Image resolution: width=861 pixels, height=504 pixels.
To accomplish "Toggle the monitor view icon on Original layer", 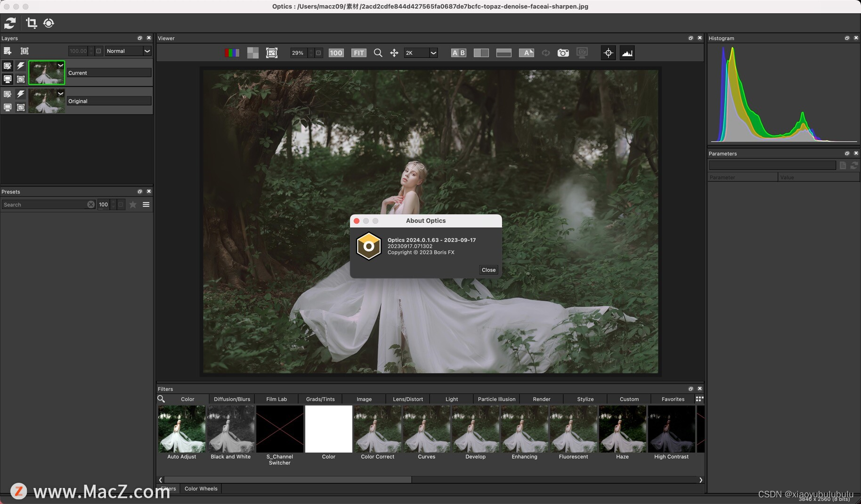I will 8,107.
